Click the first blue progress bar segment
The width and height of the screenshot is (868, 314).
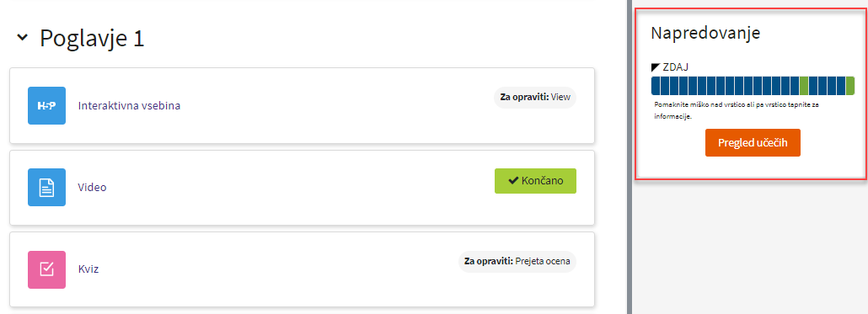pos(656,86)
